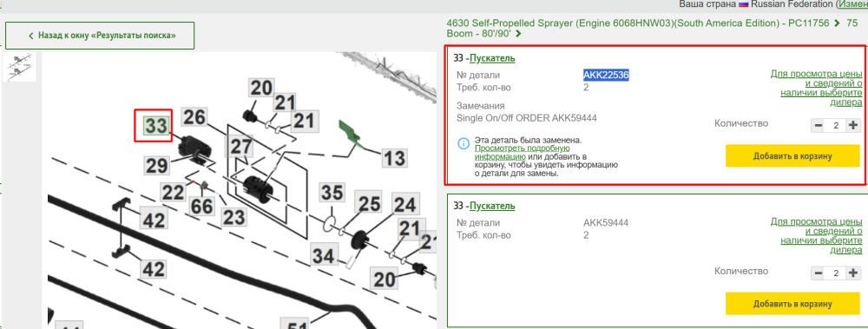The width and height of the screenshot is (868, 329).
Task: Click quantity field of AKK22536 card
Action: pyautogui.click(x=836, y=125)
